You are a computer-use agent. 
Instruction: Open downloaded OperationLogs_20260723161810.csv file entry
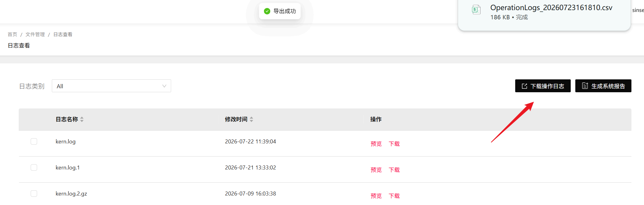coord(544,12)
